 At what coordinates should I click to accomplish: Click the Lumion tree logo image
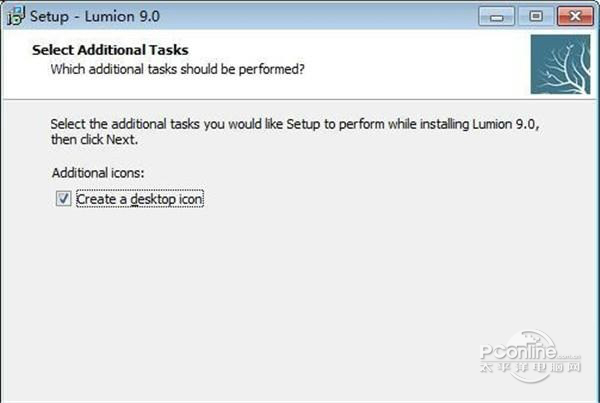click(560, 65)
